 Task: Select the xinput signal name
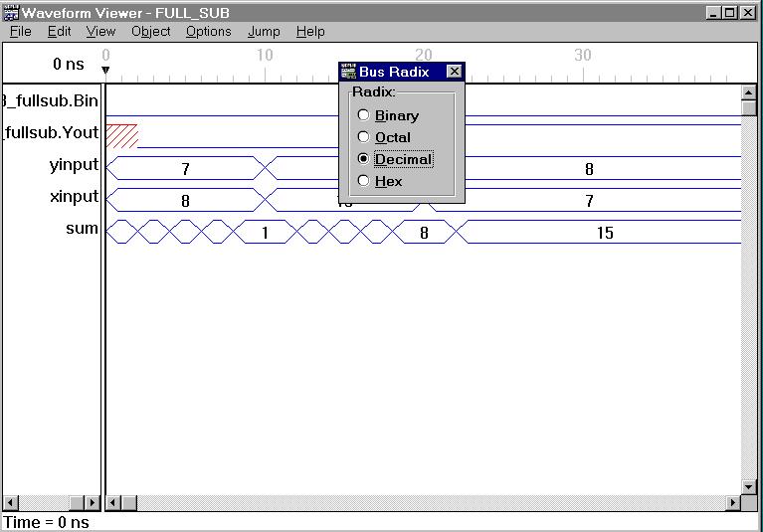coord(74,197)
